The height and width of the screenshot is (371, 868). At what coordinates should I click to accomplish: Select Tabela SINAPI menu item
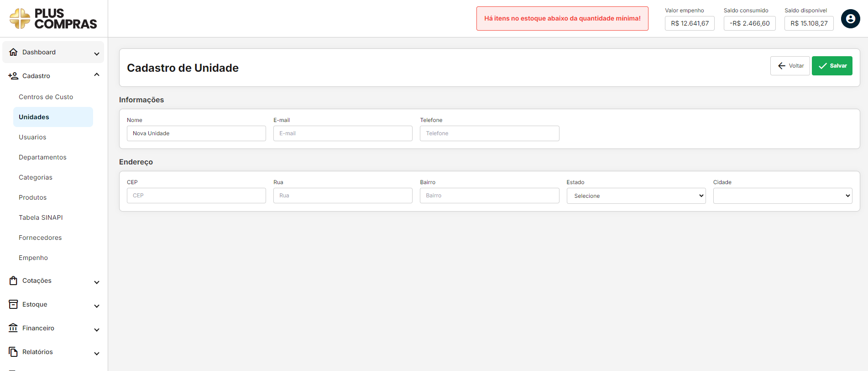[x=41, y=217]
